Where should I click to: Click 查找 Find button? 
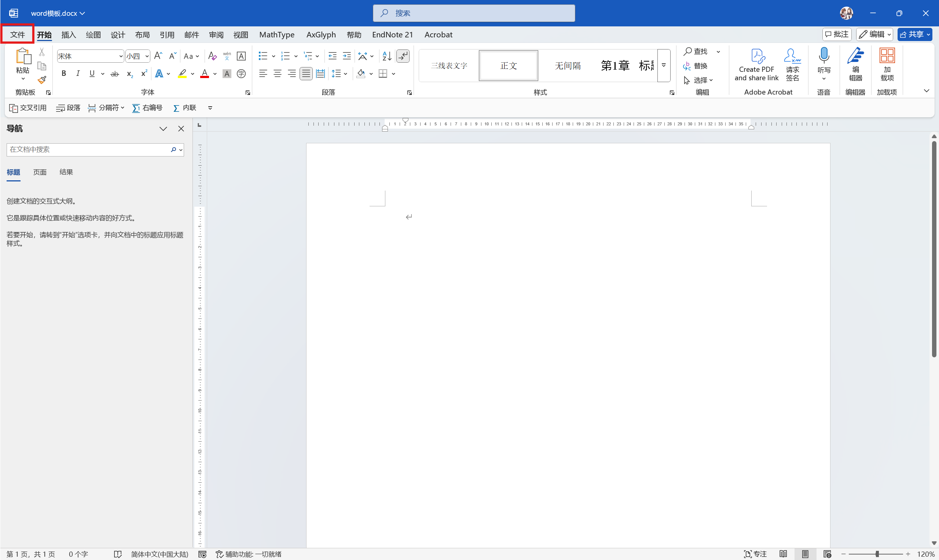tap(696, 51)
